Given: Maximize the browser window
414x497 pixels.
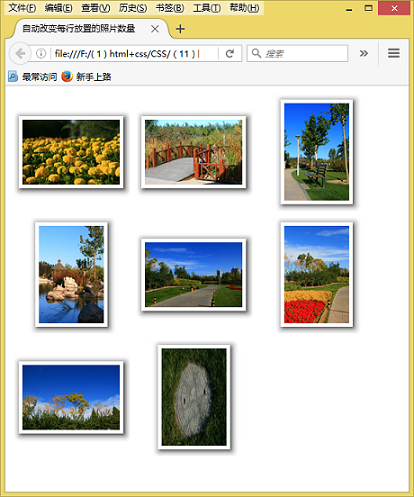Looking at the screenshot, I should [368, 8].
